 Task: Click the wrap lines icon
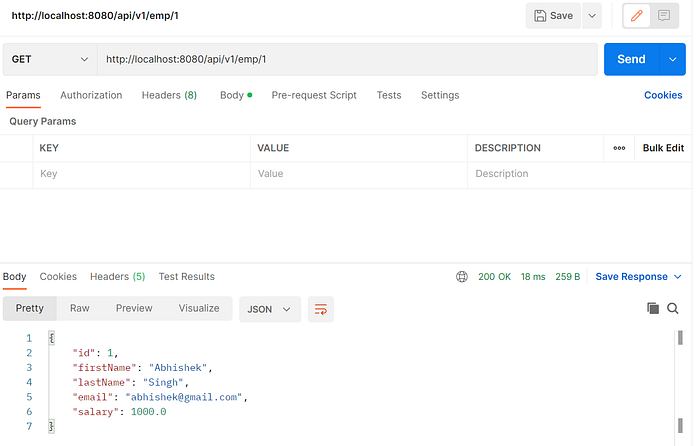coord(321,309)
